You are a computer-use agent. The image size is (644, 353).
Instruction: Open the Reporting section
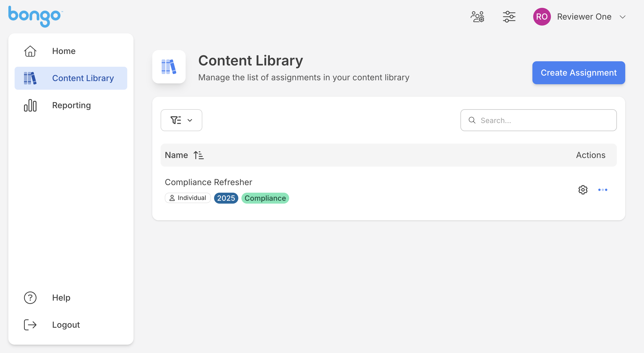pyautogui.click(x=71, y=105)
